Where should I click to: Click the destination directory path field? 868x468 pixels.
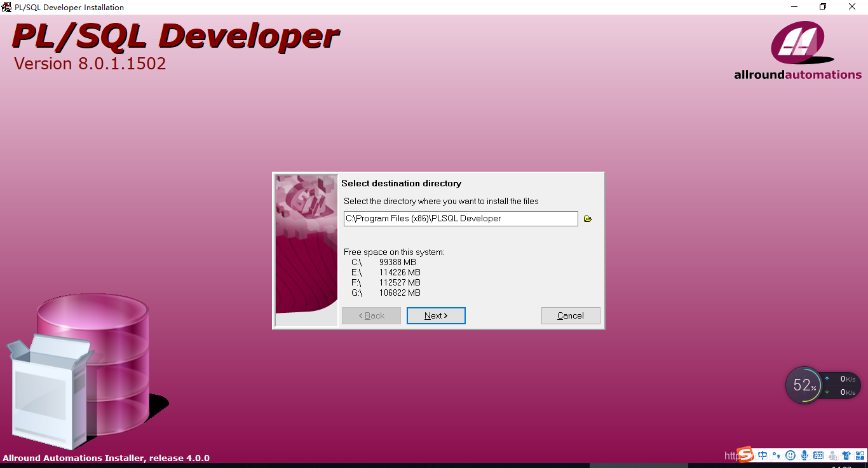click(x=461, y=219)
